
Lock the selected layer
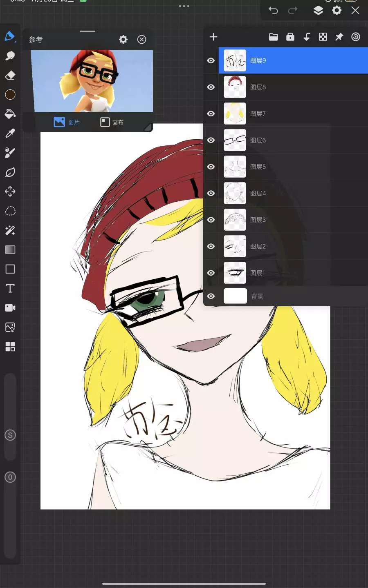(290, 37)
